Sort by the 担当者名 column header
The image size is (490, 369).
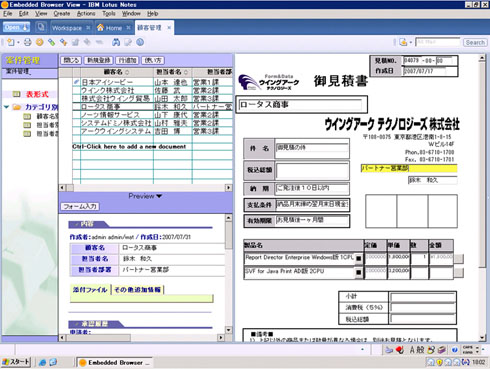point(172,72)
